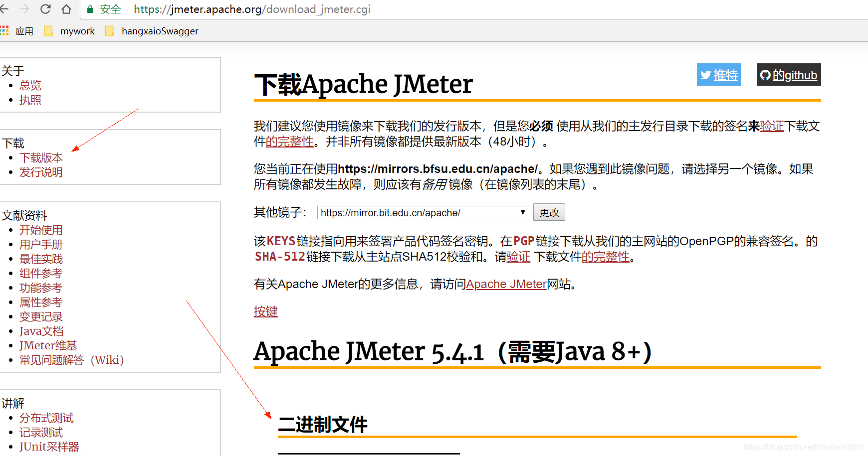Expand the other mirrors dropdown
Screen dimensions: 868x456
point(423,213)
